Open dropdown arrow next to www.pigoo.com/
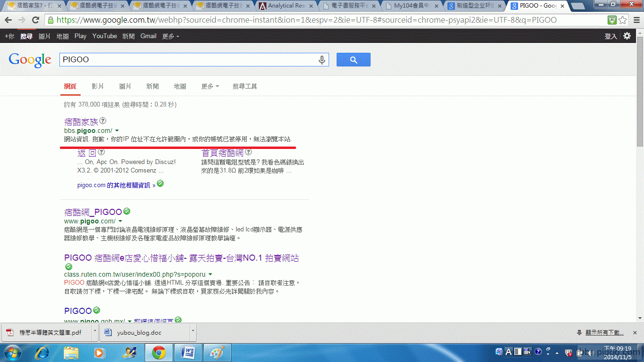Image resolution: width=644 pixels, height=362 pixels. [x=120, y=221]
